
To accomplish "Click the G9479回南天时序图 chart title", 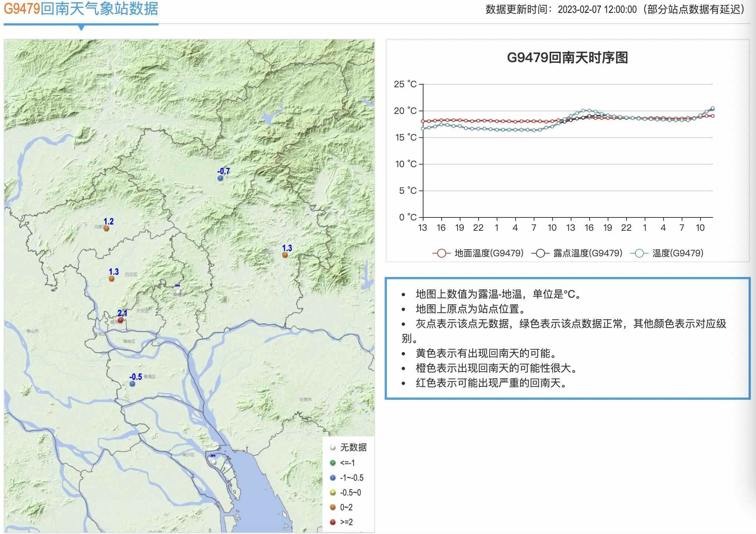I will [x=567, y=58].
